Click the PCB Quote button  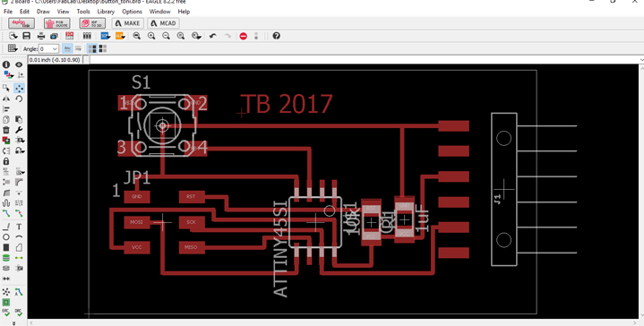coord(57,23)
